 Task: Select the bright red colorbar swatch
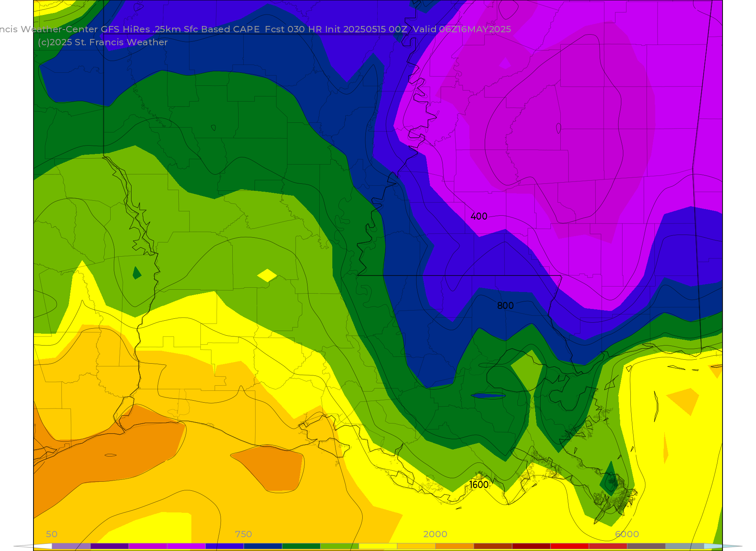(570, 546)
